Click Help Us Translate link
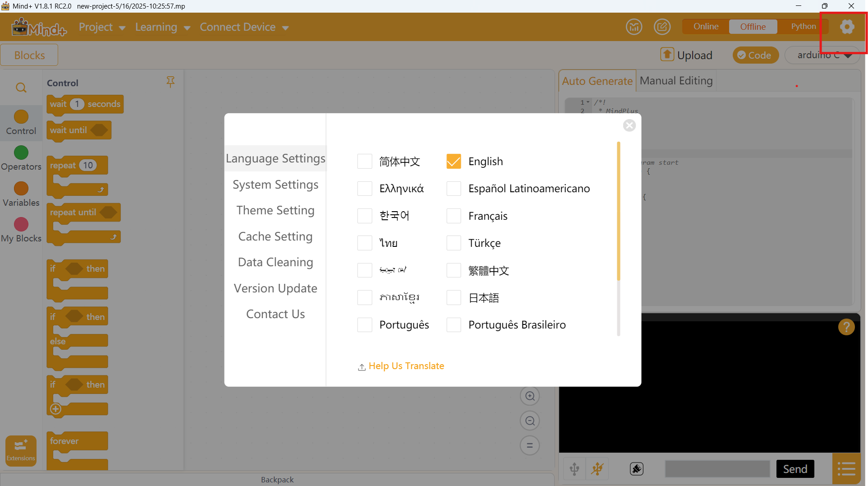This screenshot has height=486, width=868. (406, 366)
